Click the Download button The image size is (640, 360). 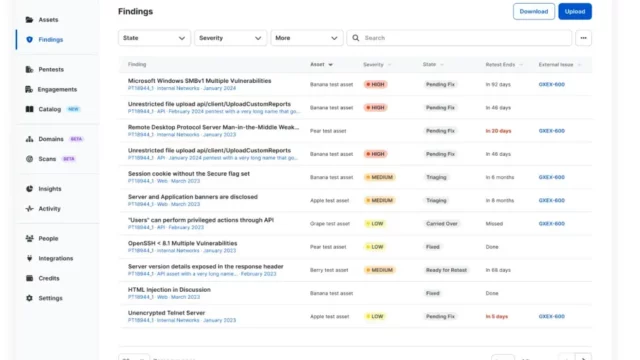pyautogui.click(x=533, y=11)
